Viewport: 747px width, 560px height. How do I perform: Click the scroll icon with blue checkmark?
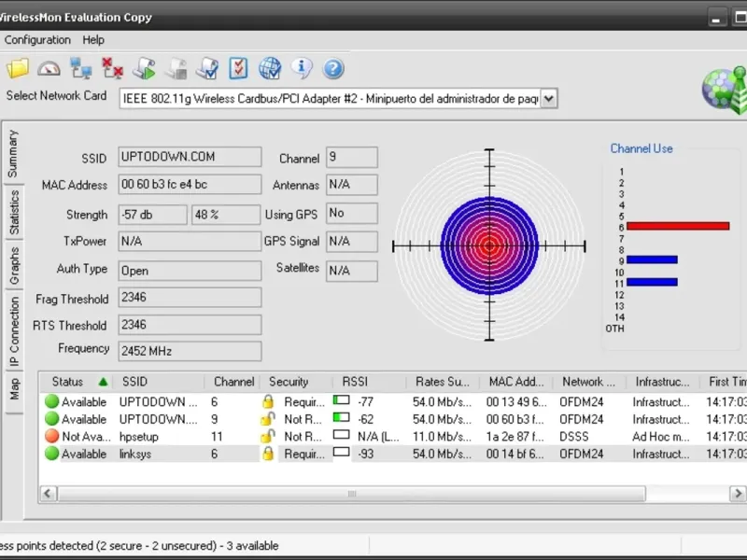click(207, 68)
